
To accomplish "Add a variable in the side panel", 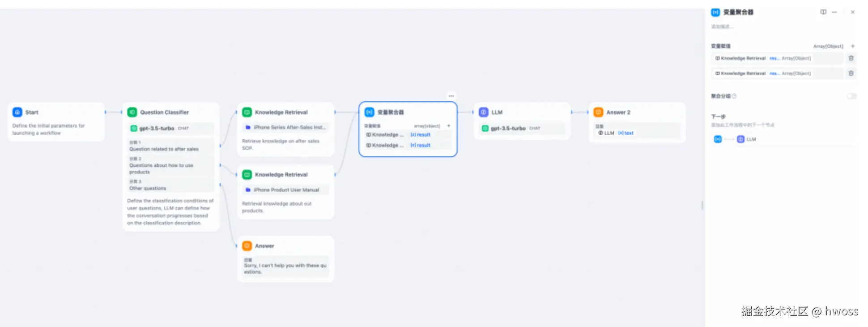I will pos(852,46).
